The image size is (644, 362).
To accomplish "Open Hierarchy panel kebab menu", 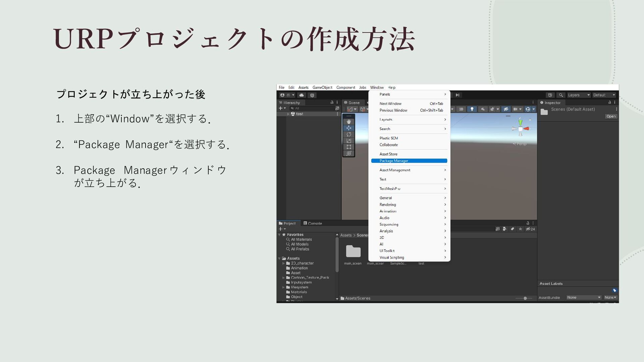I will point(337,103).
